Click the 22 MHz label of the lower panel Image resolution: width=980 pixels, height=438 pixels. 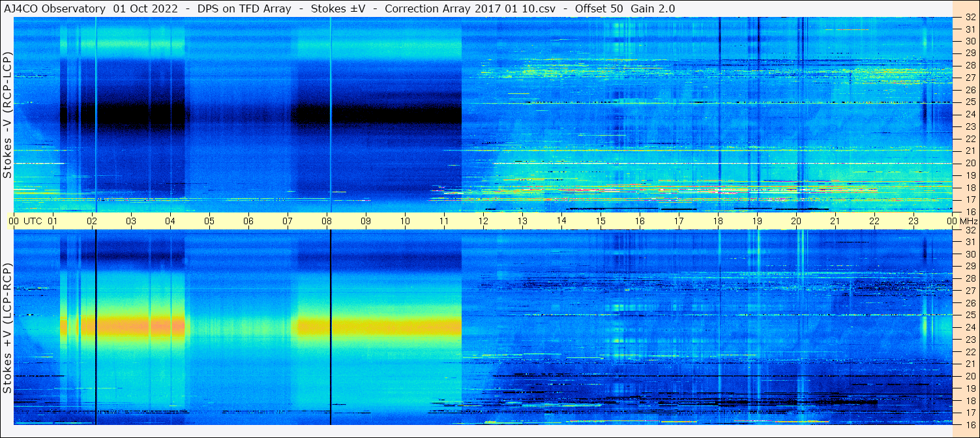(970, 351)
